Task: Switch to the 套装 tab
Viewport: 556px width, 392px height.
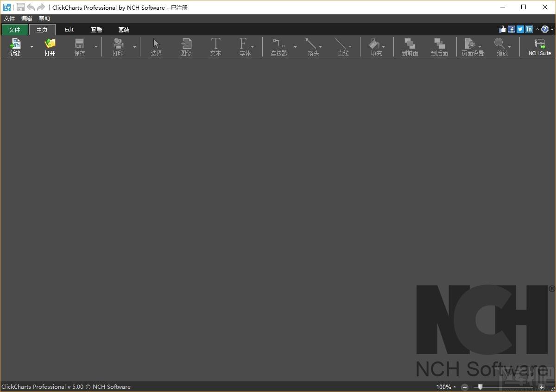Action: click(x=124, y=30)
